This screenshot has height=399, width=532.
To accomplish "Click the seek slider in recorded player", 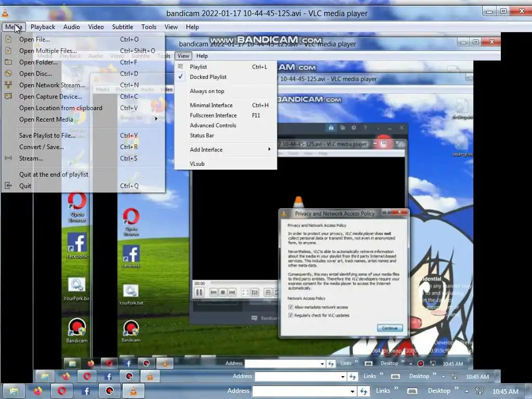I will [244, 283].
